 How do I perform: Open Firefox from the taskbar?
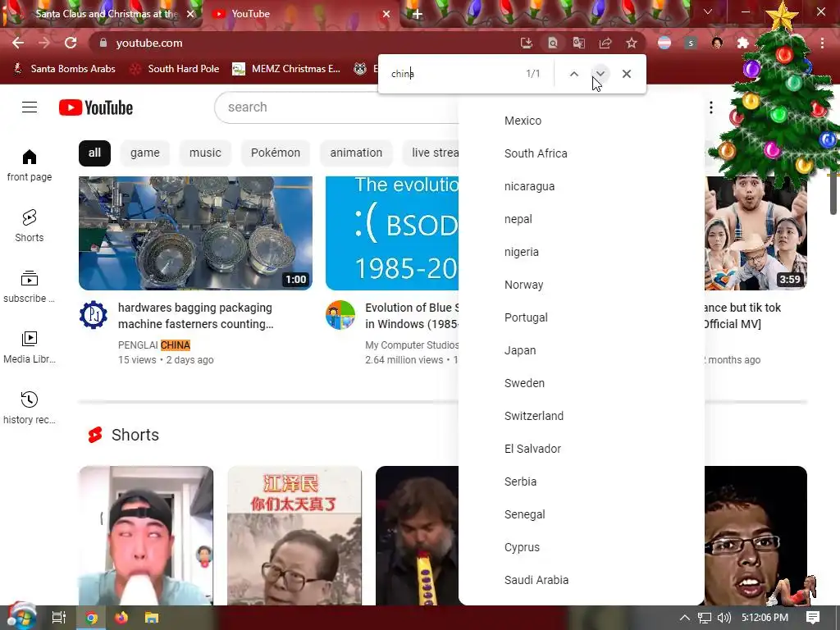[121, 618]
